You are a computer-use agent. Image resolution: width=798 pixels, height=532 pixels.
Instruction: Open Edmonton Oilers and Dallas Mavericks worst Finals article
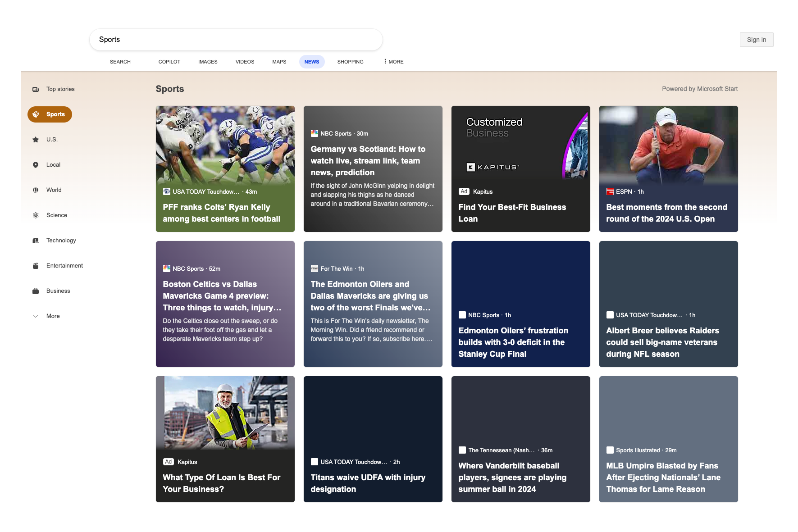[x=370, y=296]
